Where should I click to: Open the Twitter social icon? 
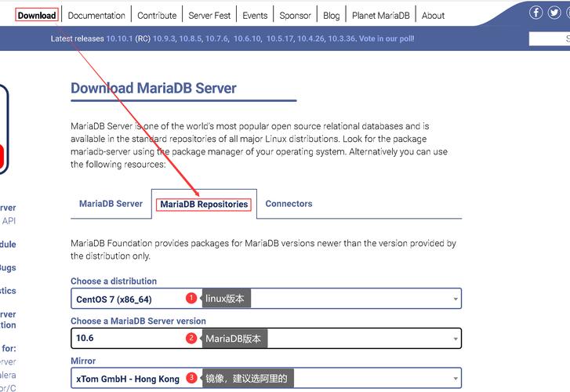(554, 13)
